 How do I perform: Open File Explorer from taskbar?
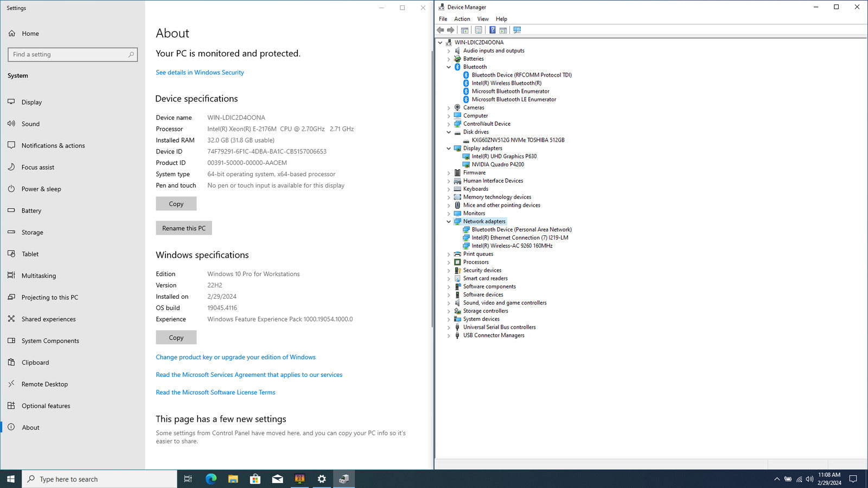233,479
